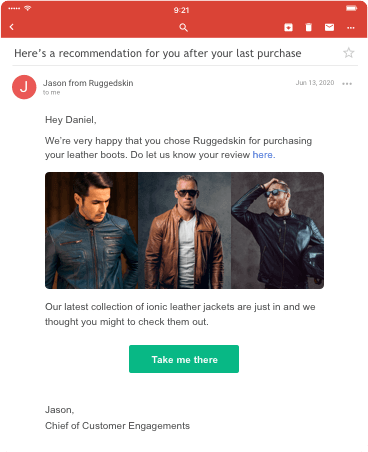Viewport: 368px width, 452px height.
Task: Click the green Take me there button
Action: [x=184, y=359]
